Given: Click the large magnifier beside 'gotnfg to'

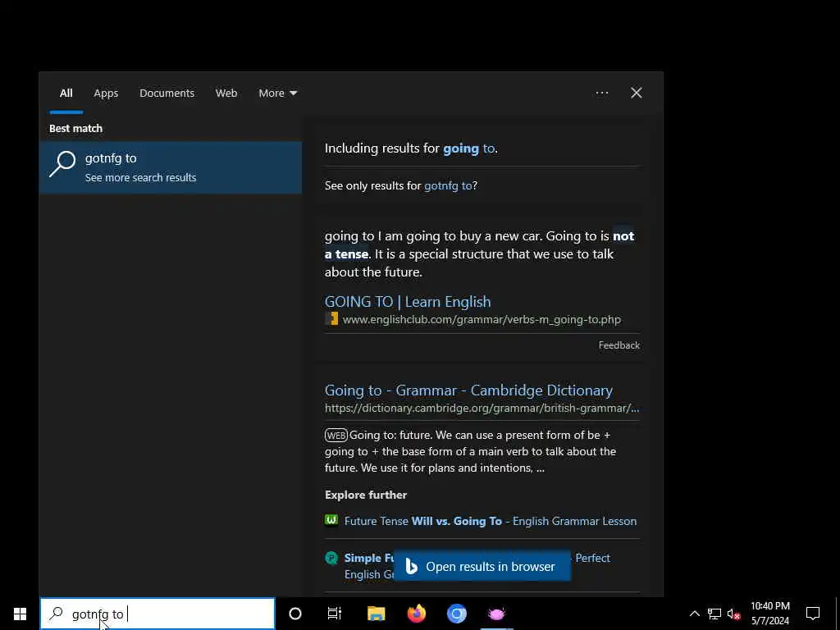Looking at the screenshot, I should [62, 163].
